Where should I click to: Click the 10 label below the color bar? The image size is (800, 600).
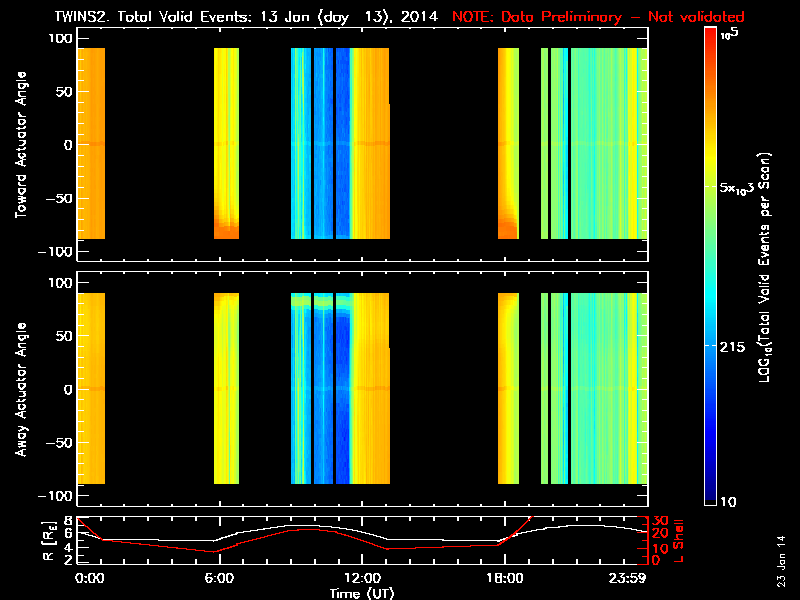[x=728, y=502]
